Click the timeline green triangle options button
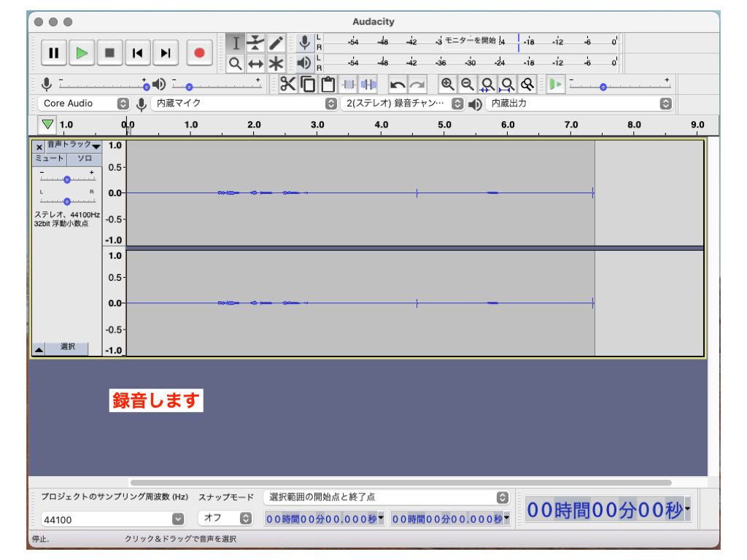This screenshot has height=560, width=747. click(47, 124)
